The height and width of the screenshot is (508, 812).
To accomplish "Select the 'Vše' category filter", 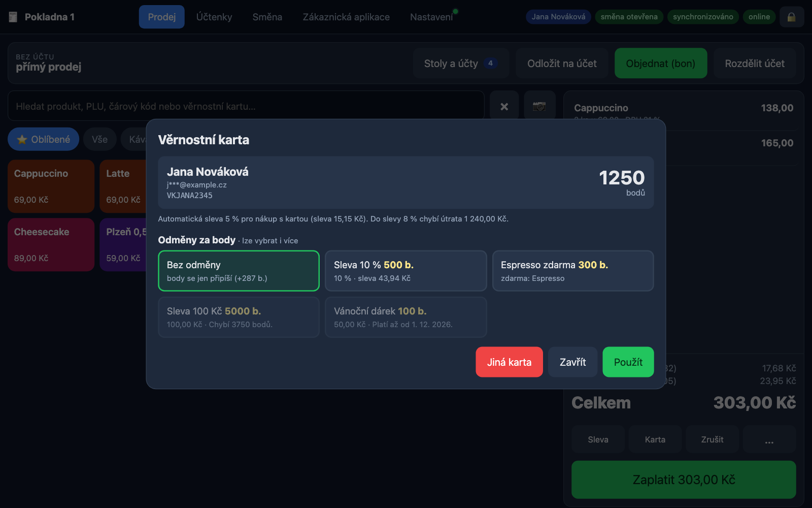I will tap(99, 139).
